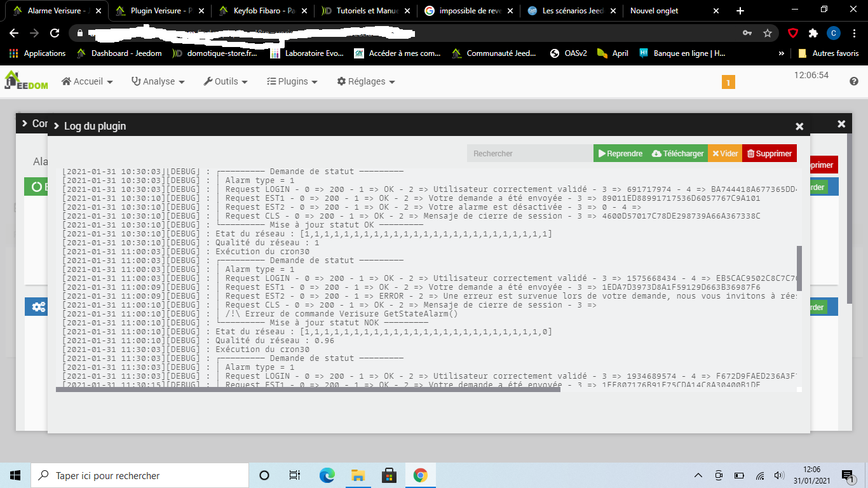Screen dimensions: 868x488
Task: Switch to the Tutoriels et Manuels tab
Action: tap(365, 11)
